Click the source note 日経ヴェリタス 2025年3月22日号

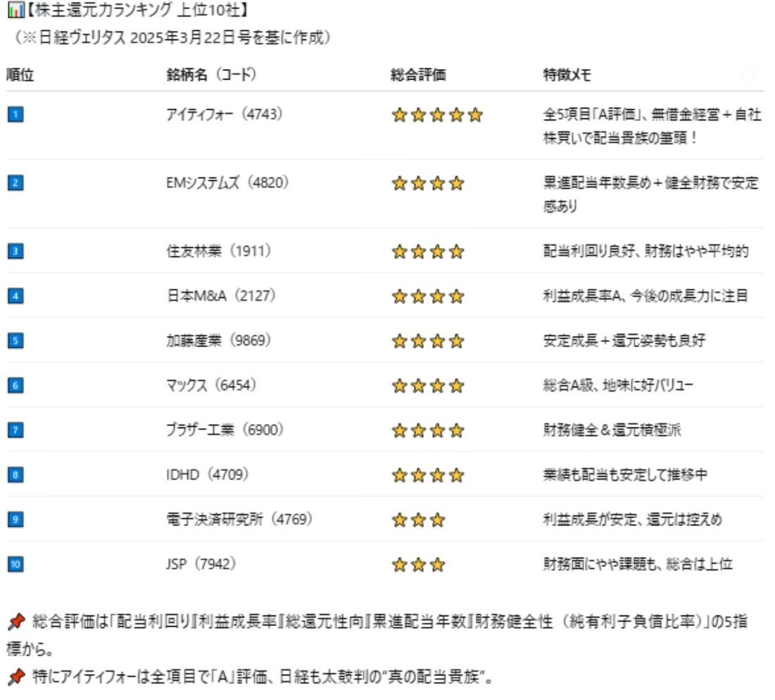click(x=153, y=37)
